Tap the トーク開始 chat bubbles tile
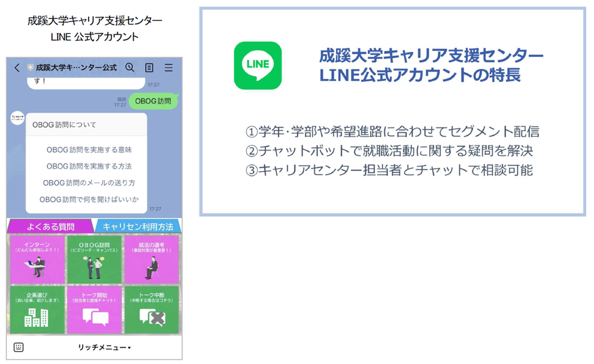 (94, 309)
